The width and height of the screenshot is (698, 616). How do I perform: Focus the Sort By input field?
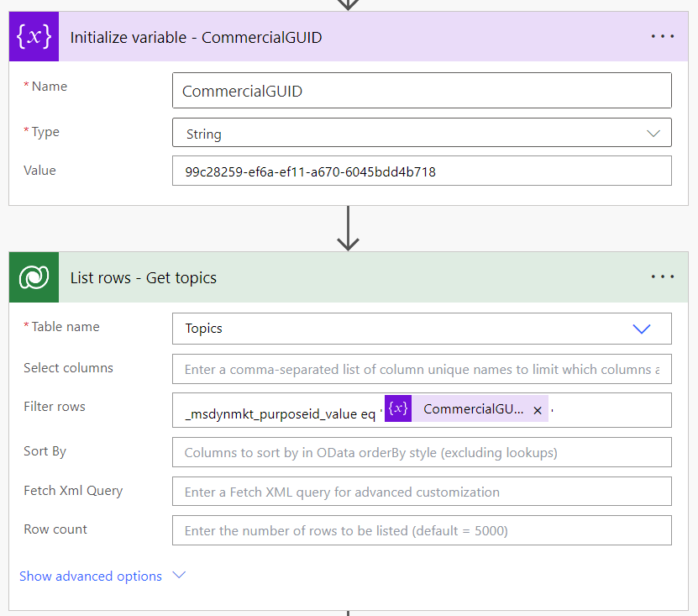coord(421,452)
